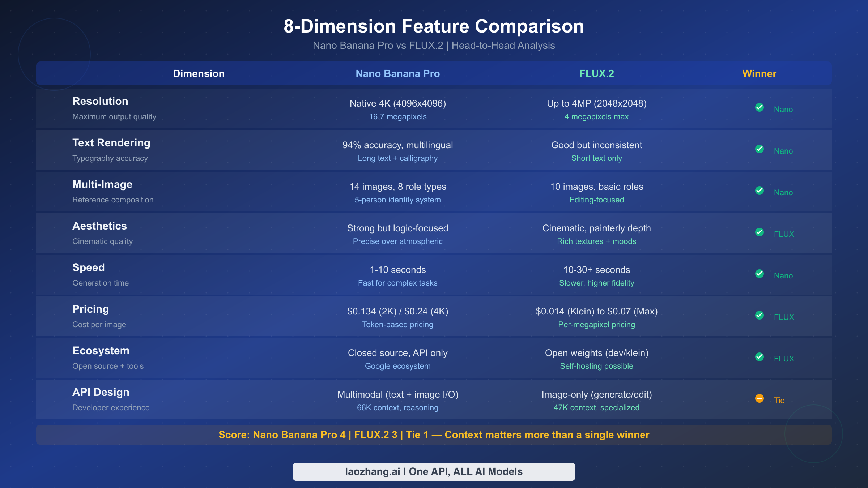Select the $0.134 (2K) pricing cell
This screenshot has height=488, width=868.
point(397,311)
